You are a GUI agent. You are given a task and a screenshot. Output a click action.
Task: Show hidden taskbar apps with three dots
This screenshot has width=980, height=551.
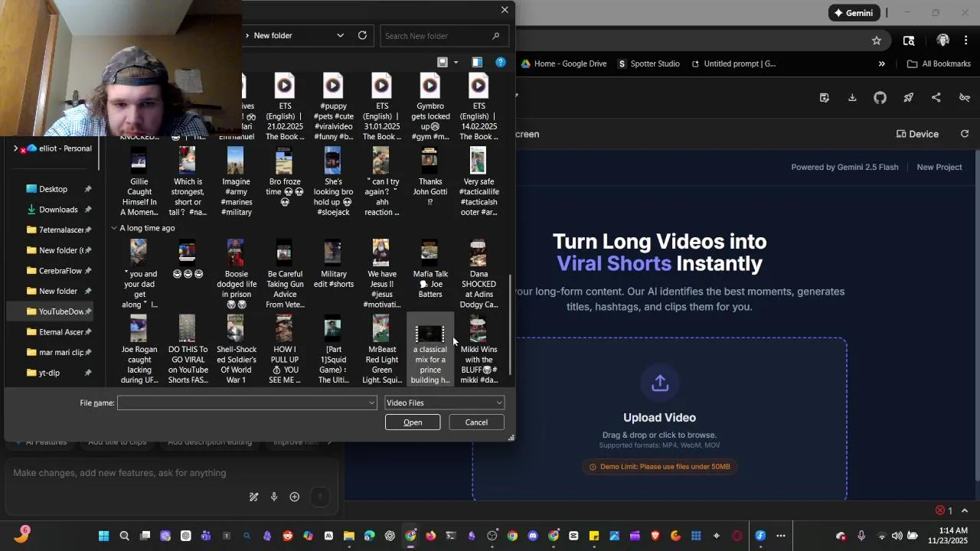pos(780,536)
